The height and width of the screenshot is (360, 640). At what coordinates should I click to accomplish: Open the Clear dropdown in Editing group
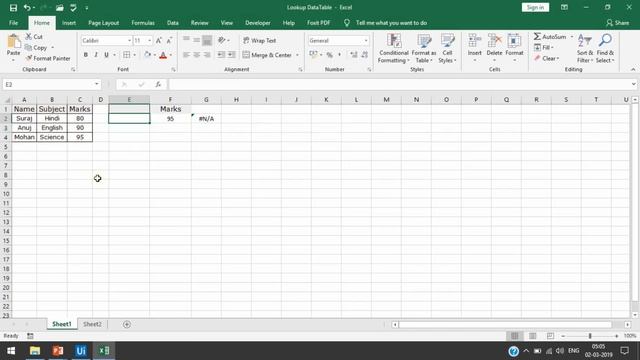click(547, 58)
